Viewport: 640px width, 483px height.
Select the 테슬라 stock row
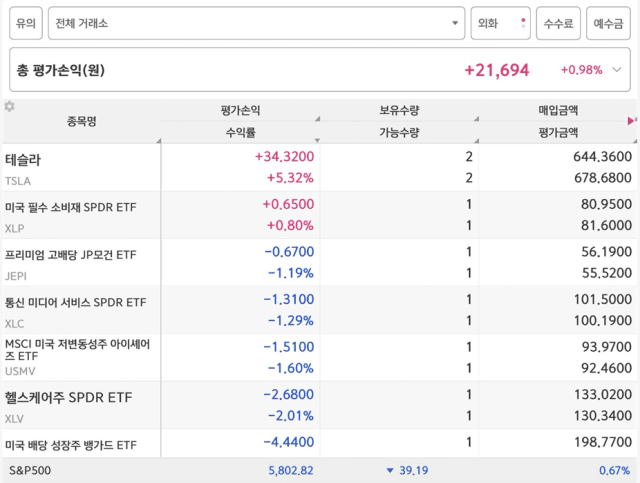320,167
